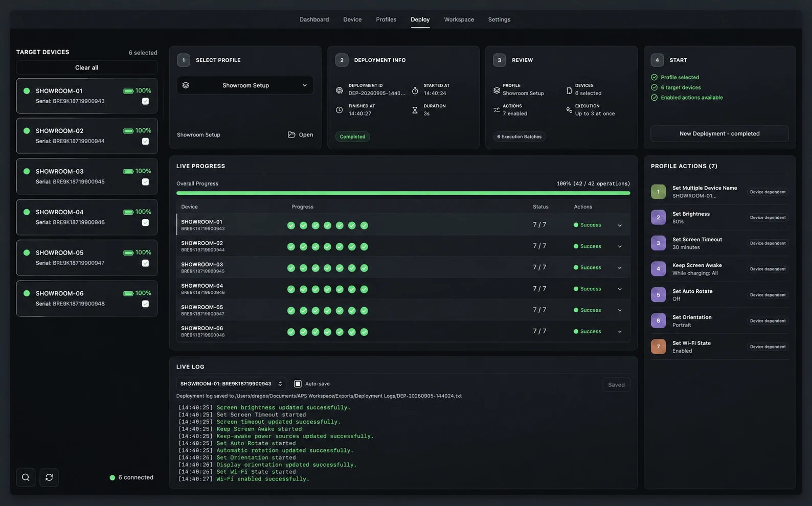
Task: Click the Clear all button
Action: 87,67
